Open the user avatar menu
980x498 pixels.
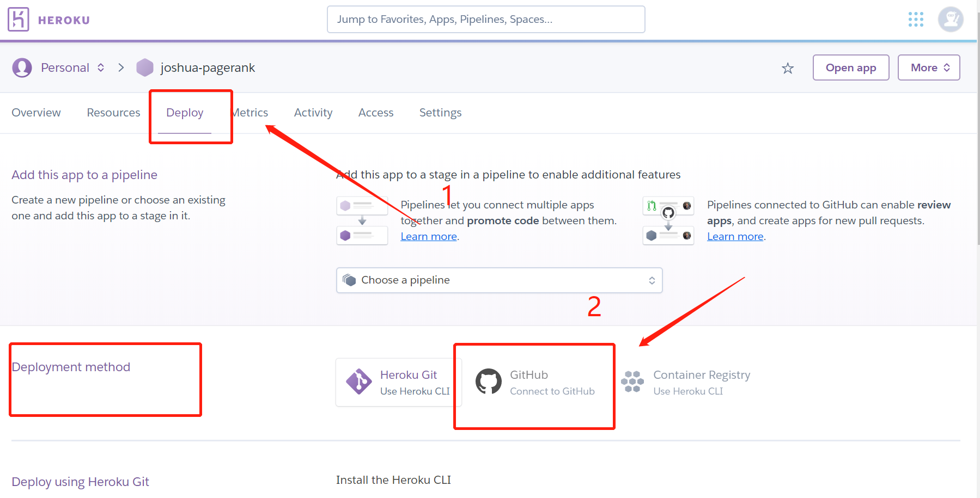950,19
